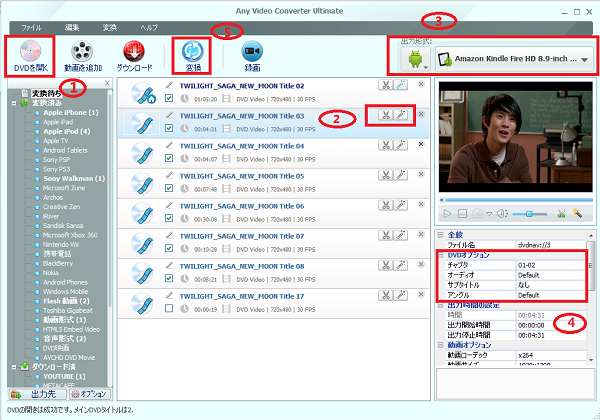Image resolution: width=600 pixels, height=420 pixels.
Task: Close the left sidebar panel with X
Action: coord(107,83)
